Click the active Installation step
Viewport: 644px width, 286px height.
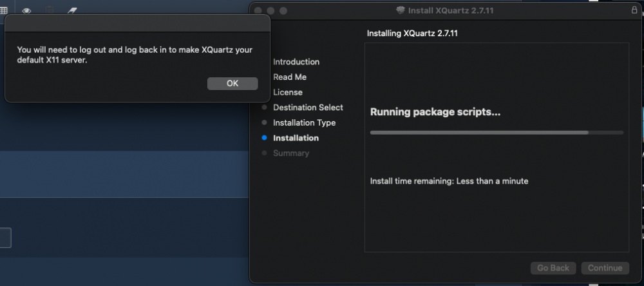pyautogui.click(x=296, y=138)
